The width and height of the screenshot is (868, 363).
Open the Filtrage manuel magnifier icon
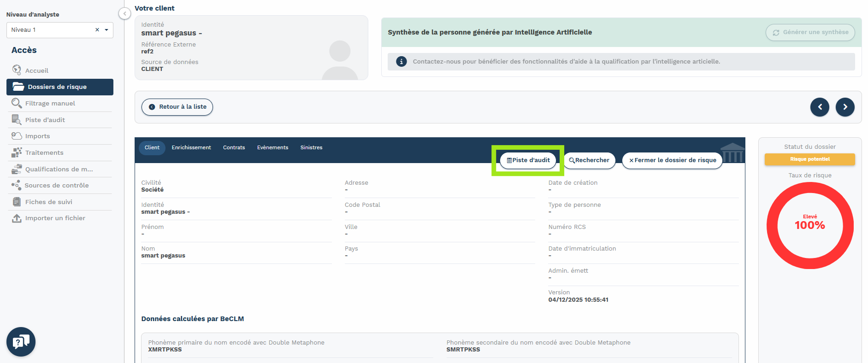click(x=17, y=103)
